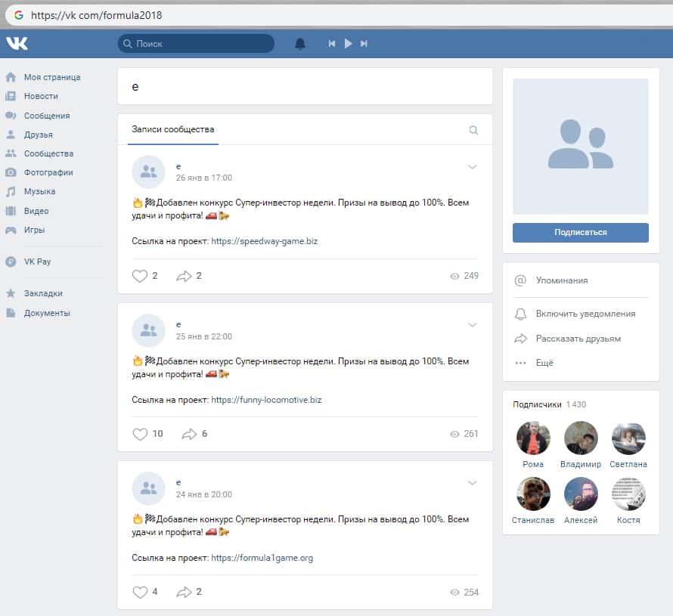Select the Записи сообщества tab
The image size is (673, 616).
coord(173,129)
